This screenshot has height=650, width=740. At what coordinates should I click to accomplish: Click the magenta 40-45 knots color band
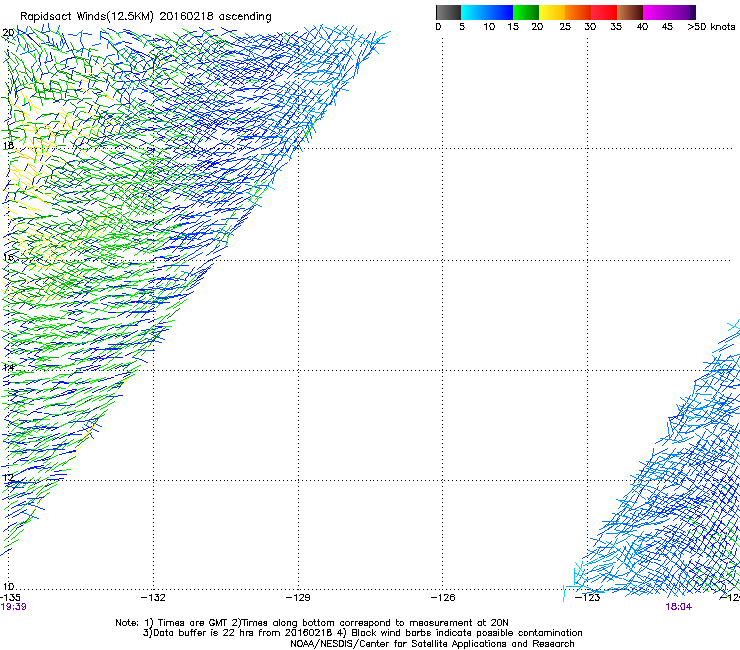coord(656,12)
